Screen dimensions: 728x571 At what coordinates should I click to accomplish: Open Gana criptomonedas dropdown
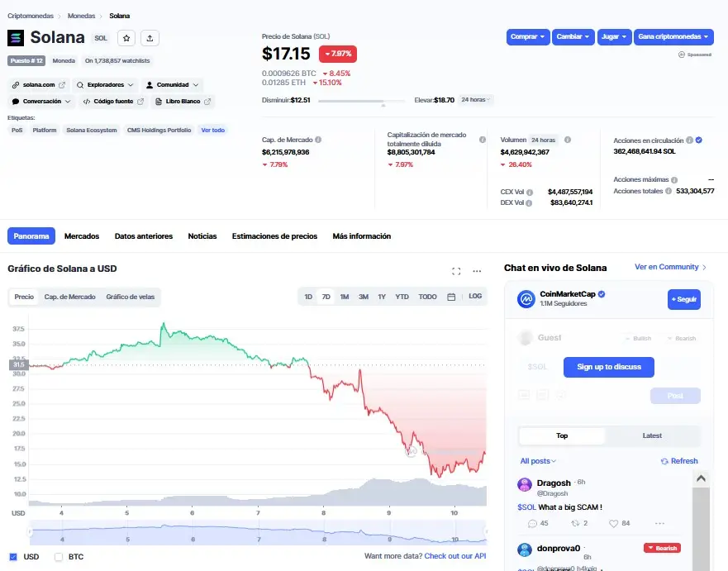click(673, 36)
